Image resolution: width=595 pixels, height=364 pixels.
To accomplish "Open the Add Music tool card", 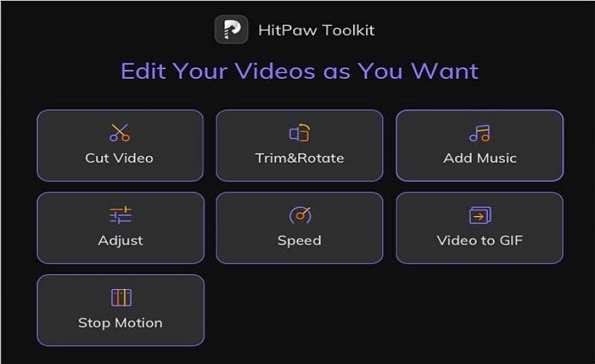I will [x=480, y=146].
